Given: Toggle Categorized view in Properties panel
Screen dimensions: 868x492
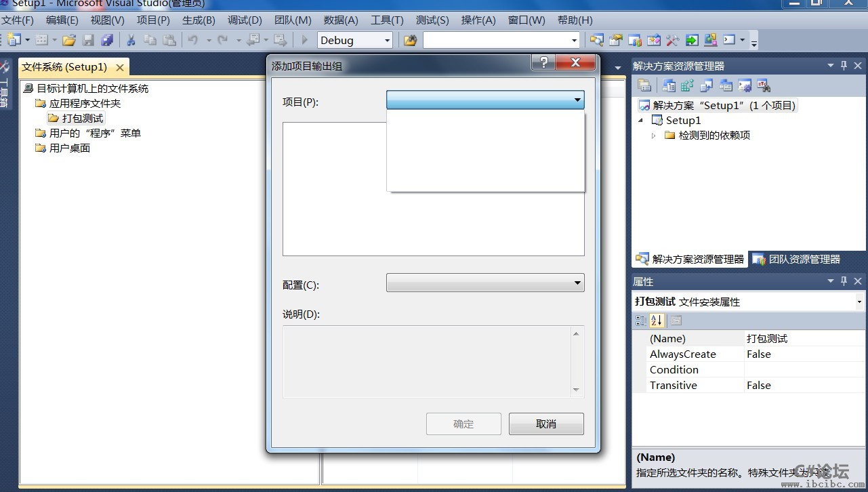Looking at the screenshot, I should click(x=641, y=321).
